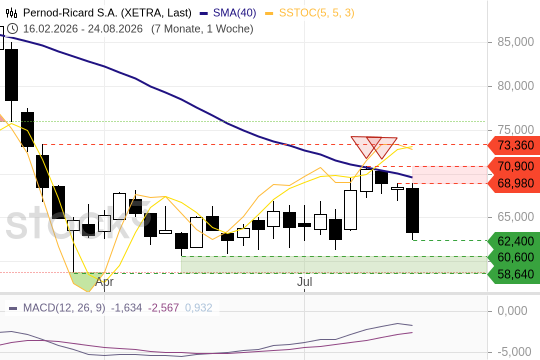Click the 73,360 resistance price label

tap(514, 145)
